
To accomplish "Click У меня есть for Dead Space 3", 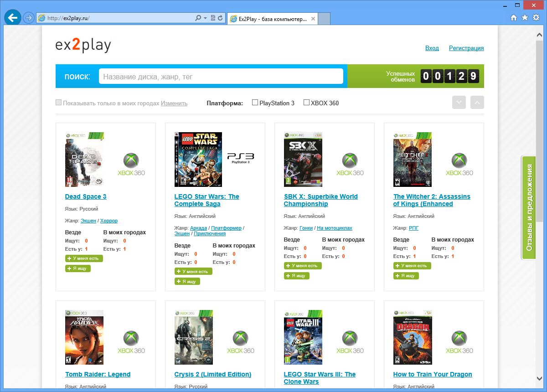I will [84, 258].
